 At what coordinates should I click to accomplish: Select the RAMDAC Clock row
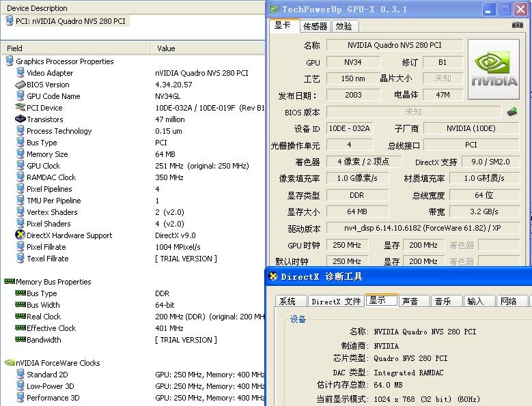coord(132,177)
